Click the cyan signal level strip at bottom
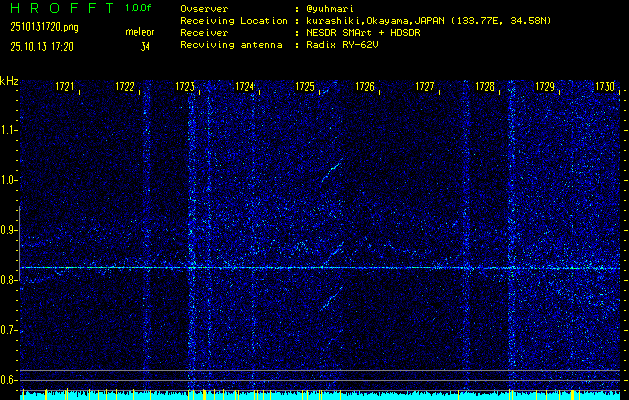 point(320,396)
